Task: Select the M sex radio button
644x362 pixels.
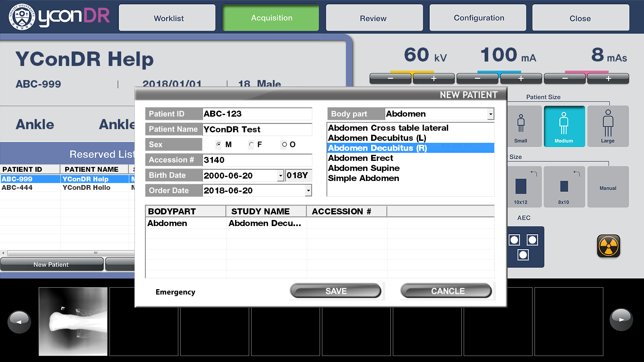Action: pyautogui.click(x=219, y=144)
